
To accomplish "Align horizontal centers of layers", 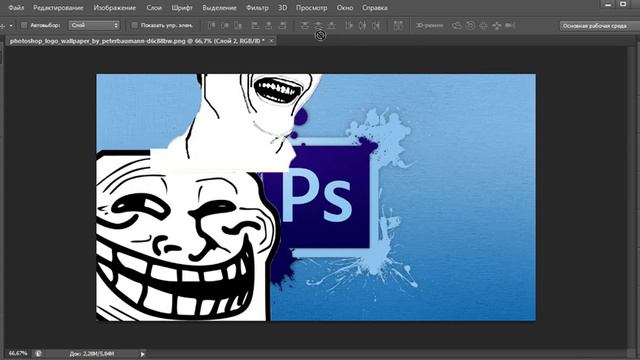I will [x=269, y=25].
